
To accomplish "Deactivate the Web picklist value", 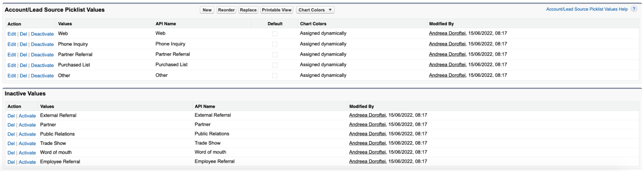I will 42,34.
